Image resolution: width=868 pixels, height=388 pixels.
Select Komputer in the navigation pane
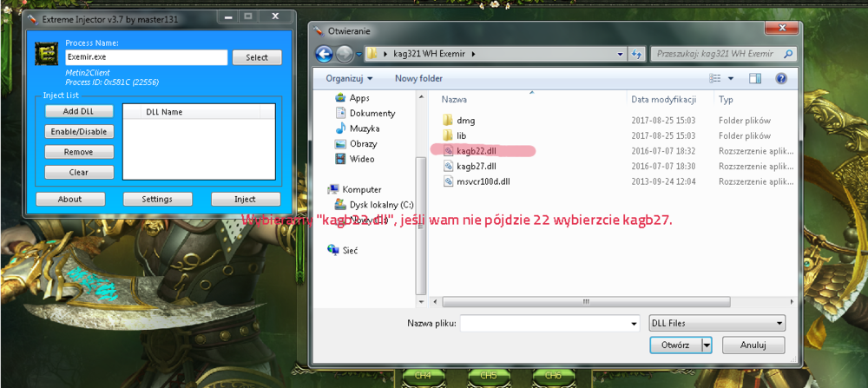click(x=355, y=189)
